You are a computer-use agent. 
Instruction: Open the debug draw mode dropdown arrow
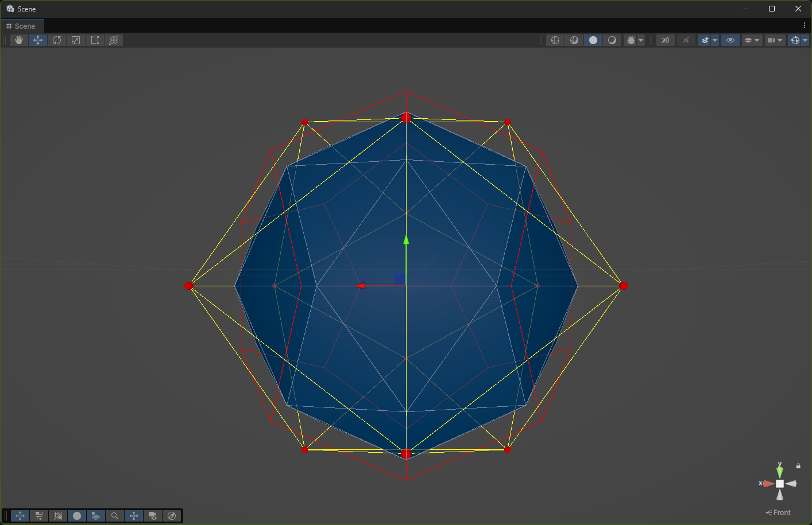pos(641,40)
